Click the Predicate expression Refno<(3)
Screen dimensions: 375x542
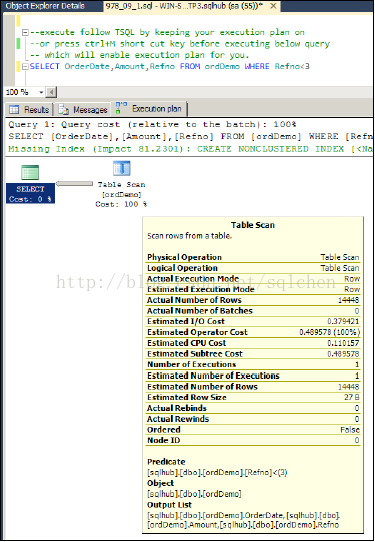click(217, 472)
